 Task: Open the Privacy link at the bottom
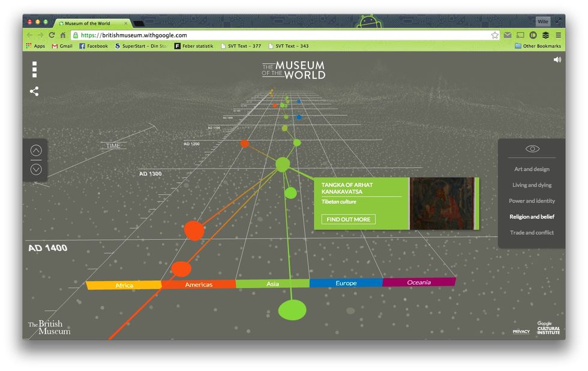point(521,331)
